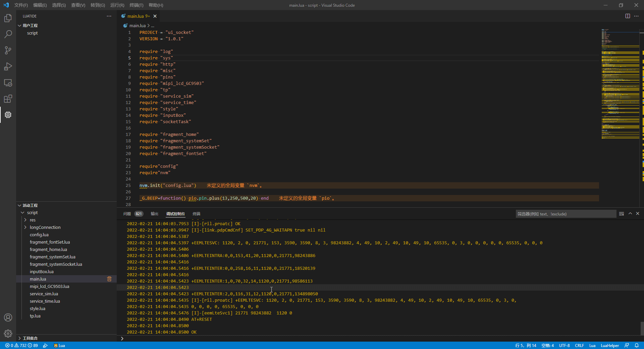Image resolution: width=644 pixels, height=349 pixels.
Task: Expand the longConnection folder
Action: [25, 228]
